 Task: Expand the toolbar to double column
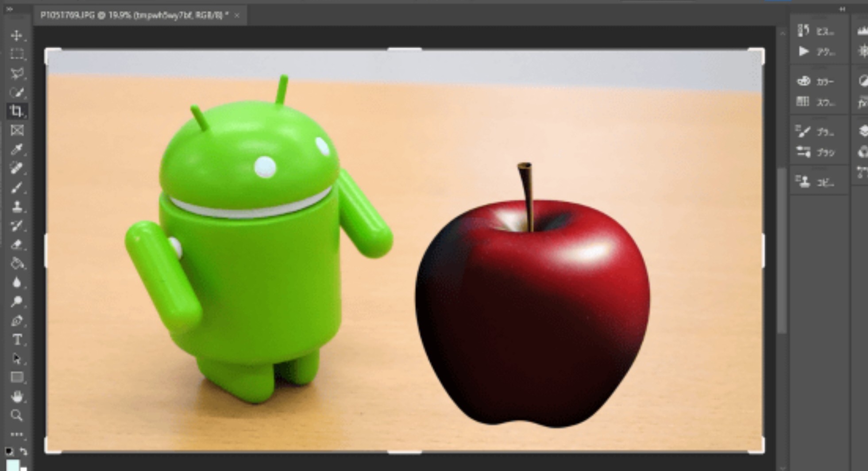click(9, 9)
